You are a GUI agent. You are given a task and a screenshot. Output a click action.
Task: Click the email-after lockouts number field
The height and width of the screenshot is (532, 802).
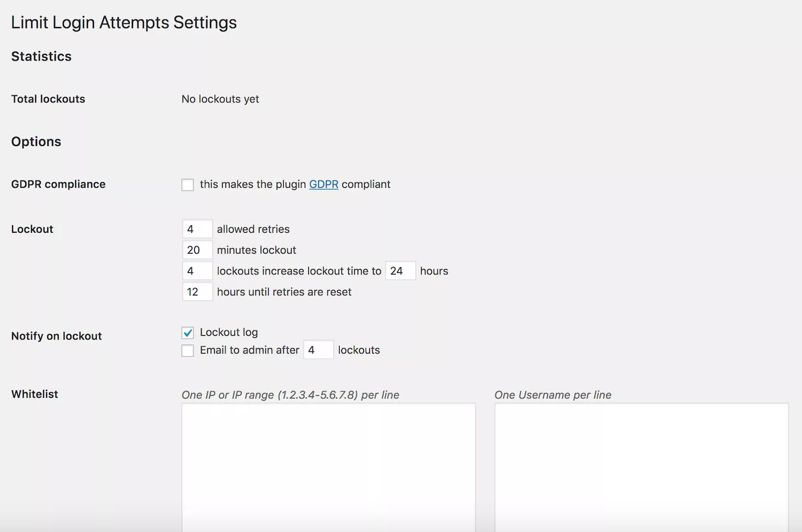(x=318, y=350)
